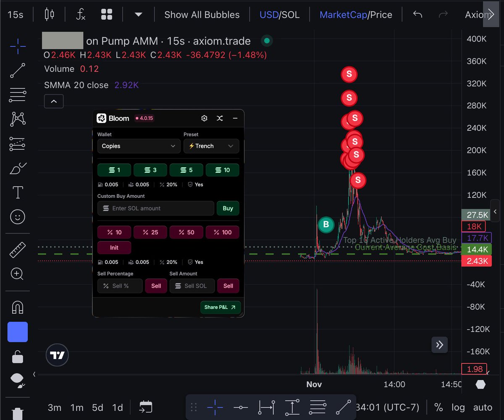Sell 25 percent quick button

(x=150, y=232)
